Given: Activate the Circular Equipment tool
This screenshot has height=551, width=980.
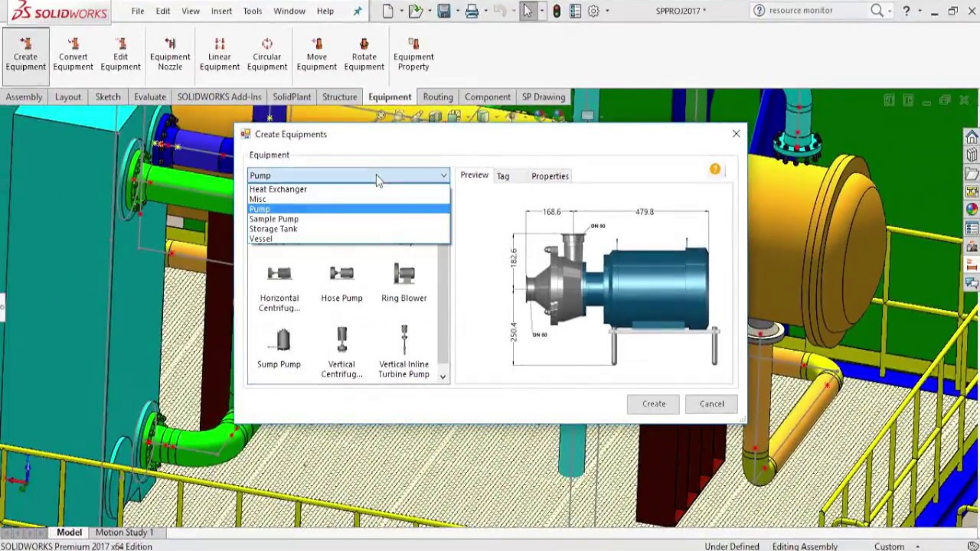Looking at the screenshot, I should (267, 54).
